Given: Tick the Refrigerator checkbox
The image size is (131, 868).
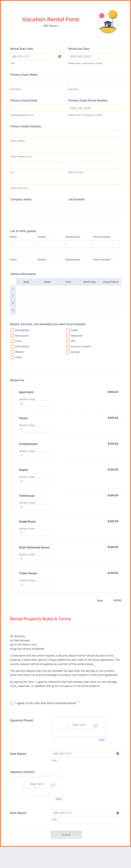Looking at the screenshot, I should [x=12, y=330].
